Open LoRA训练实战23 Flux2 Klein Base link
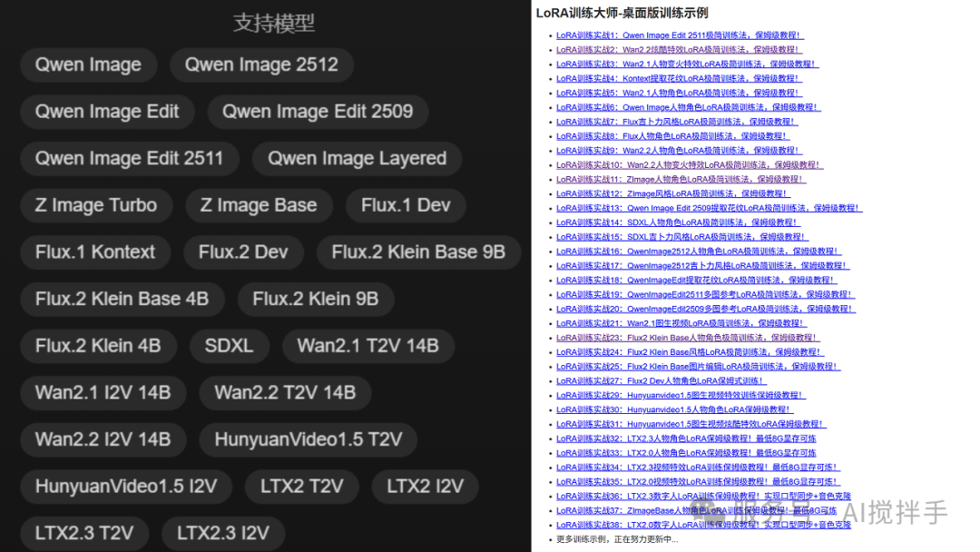Screen dimensions: 980x552 pos(688,338)
